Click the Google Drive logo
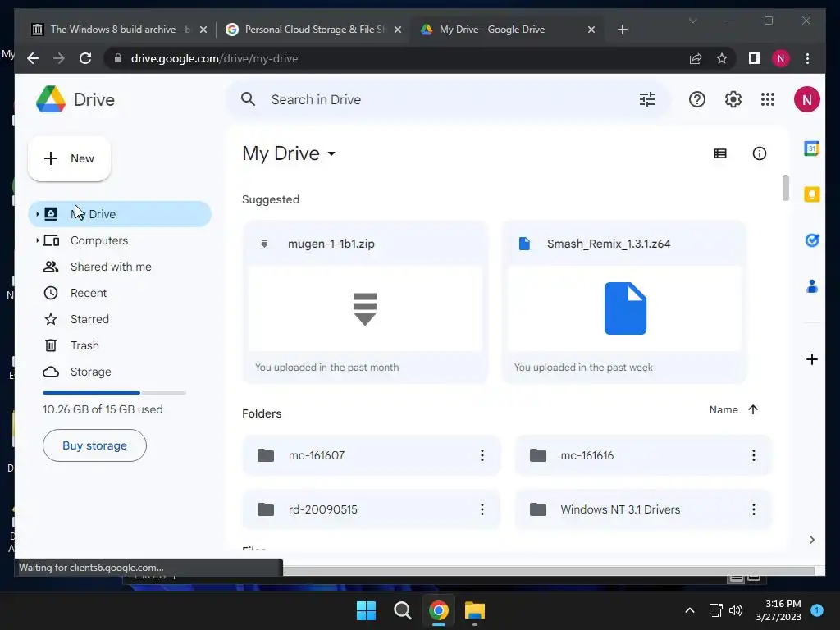Viewport: 840px width, 630px height. [x=51, y=99]
